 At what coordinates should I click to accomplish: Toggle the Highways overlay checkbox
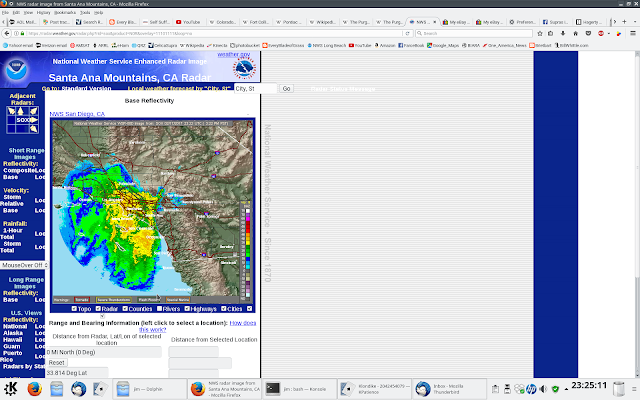pos(187,309)
